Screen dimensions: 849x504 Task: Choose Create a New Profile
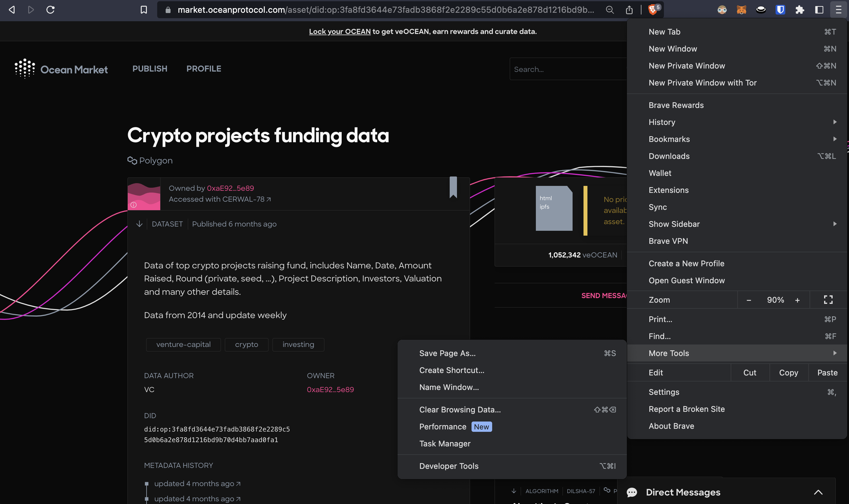pyautogui.click(x=737, y=263)
